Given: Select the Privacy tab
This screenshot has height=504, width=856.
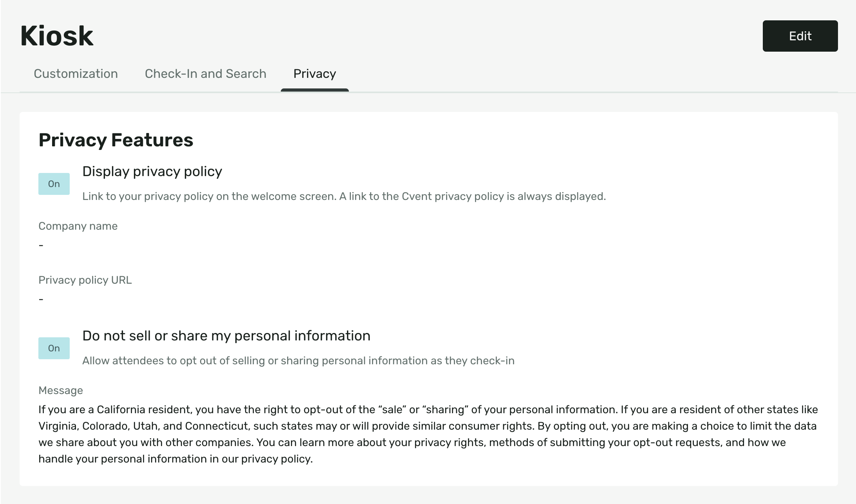Looking at the screenshot, I should (314, 74).
